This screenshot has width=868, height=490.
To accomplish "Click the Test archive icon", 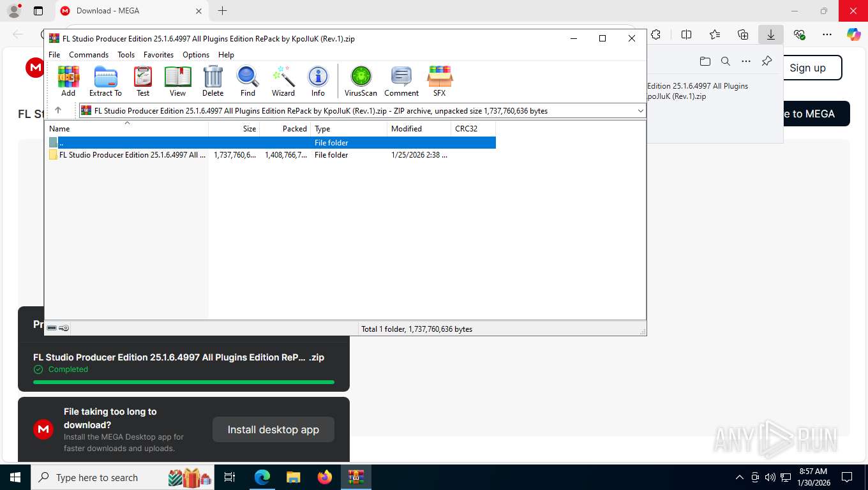I will tap(143, 81).
